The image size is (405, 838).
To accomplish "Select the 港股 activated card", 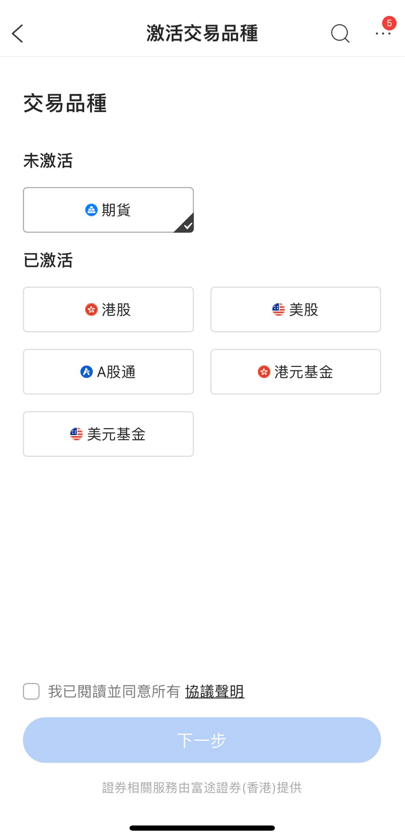I will tap(108, 309).
